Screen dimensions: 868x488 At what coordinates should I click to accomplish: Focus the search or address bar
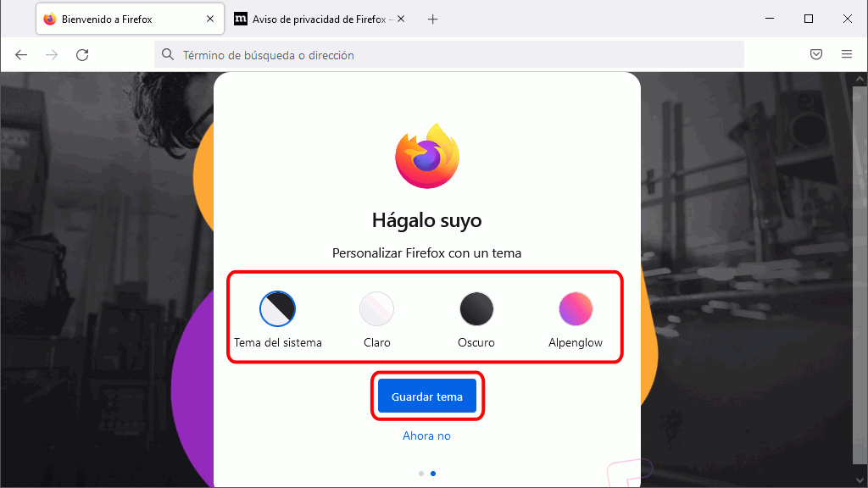pyautogui.click(x=448, y=55)
